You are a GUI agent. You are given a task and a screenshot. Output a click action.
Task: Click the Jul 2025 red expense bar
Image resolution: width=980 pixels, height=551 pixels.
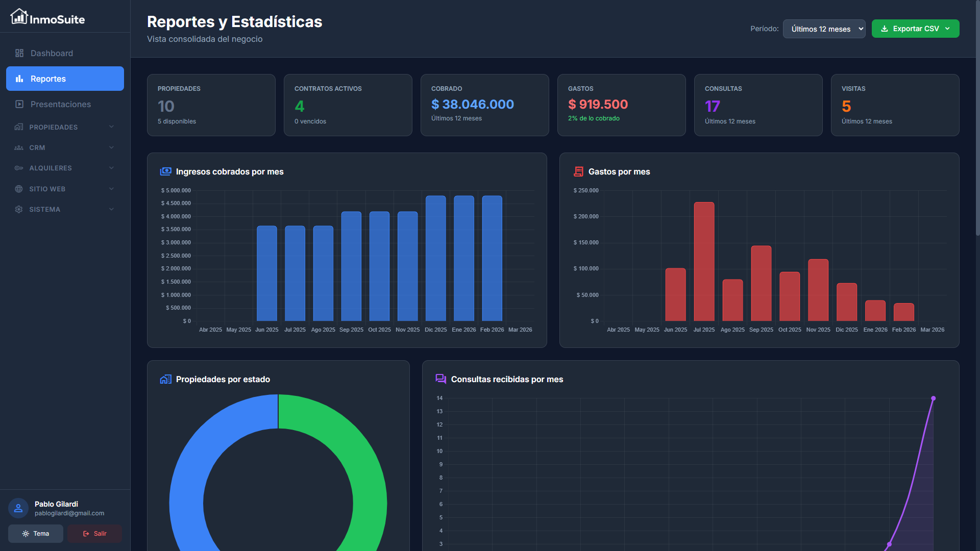pos(704,261)
